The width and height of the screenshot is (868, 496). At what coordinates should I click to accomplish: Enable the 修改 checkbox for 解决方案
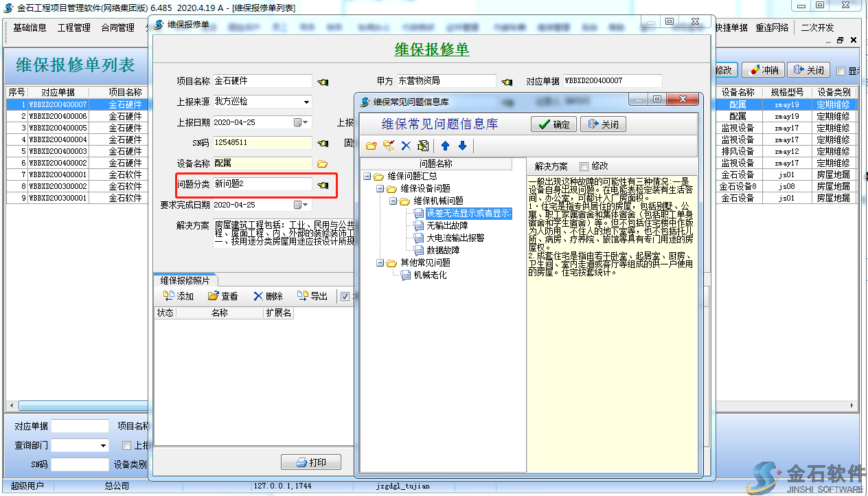tap(584, 166)
